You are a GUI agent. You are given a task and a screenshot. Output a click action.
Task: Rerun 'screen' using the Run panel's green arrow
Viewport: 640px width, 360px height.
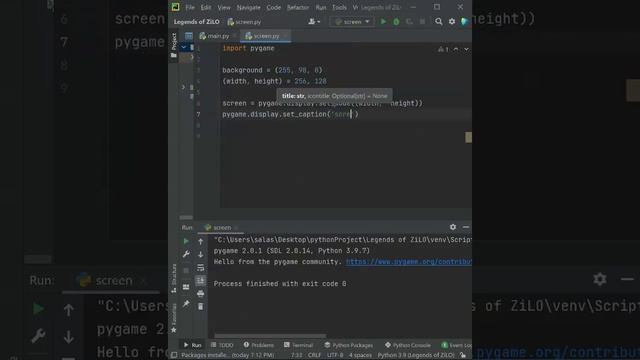(x=186, y=241)
